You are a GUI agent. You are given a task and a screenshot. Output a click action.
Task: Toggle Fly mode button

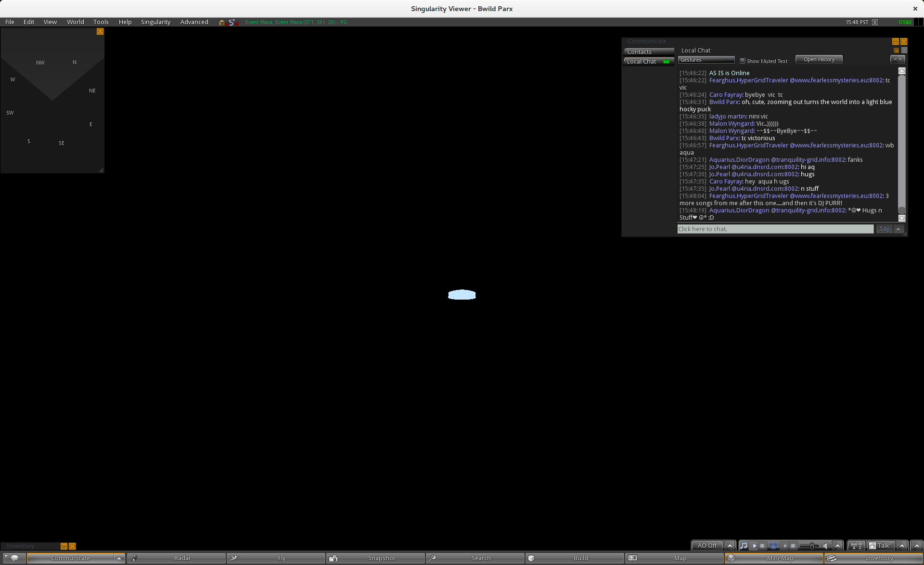point(276,558)
